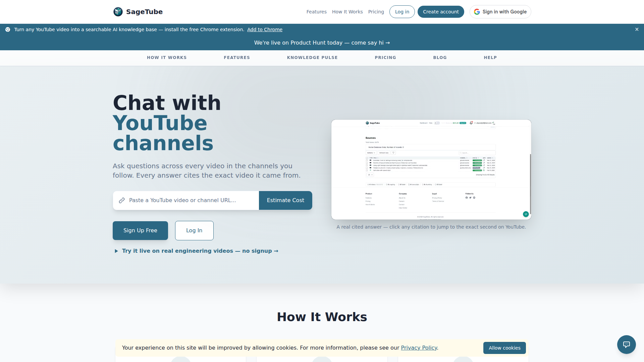Open How It Works in top header

tap(347, 12)
